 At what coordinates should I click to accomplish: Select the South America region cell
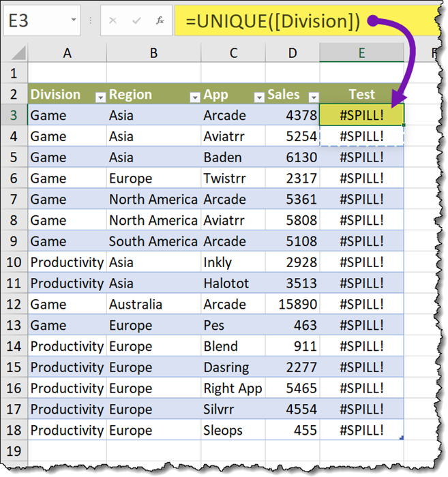(153, 241)
